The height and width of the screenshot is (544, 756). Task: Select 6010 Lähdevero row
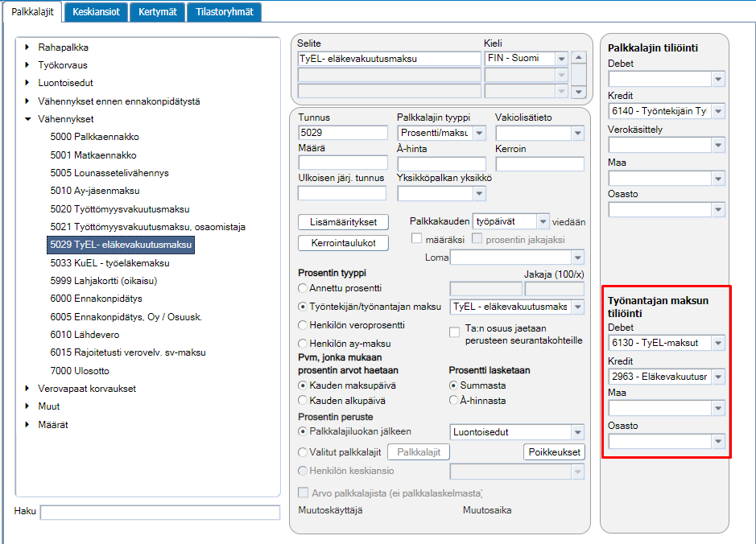pos(85,335)
